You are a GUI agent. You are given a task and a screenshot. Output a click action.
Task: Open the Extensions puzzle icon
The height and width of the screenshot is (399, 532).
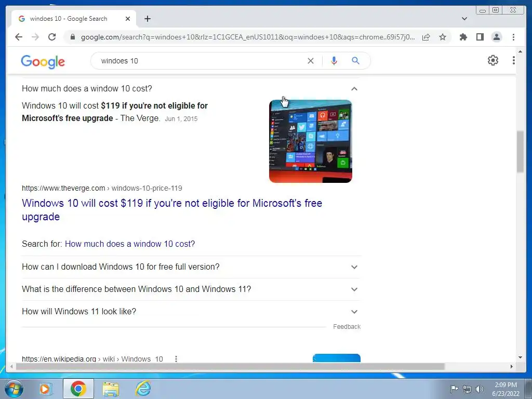463,37
